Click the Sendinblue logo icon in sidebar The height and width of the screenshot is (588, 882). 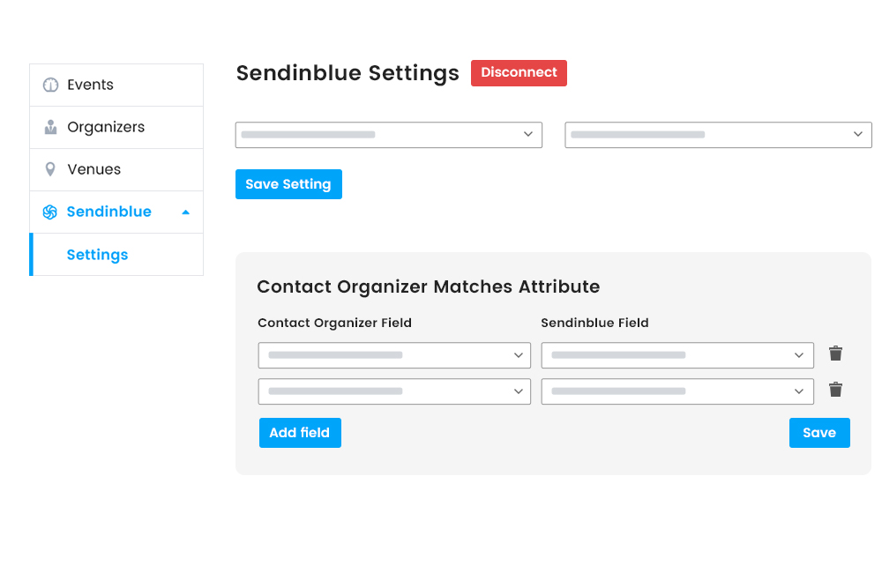[50, 212]
